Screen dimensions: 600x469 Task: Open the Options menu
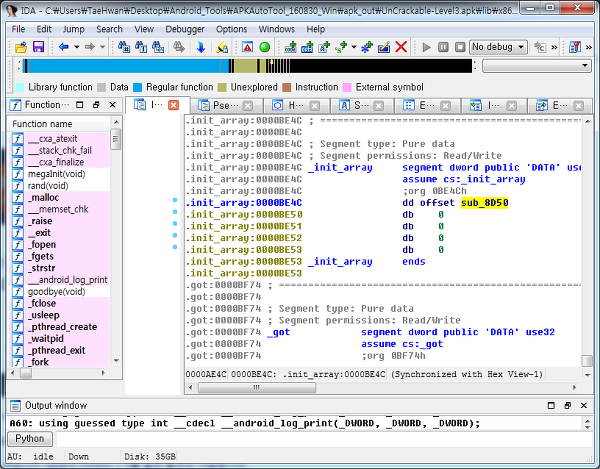tap(231, 29)
